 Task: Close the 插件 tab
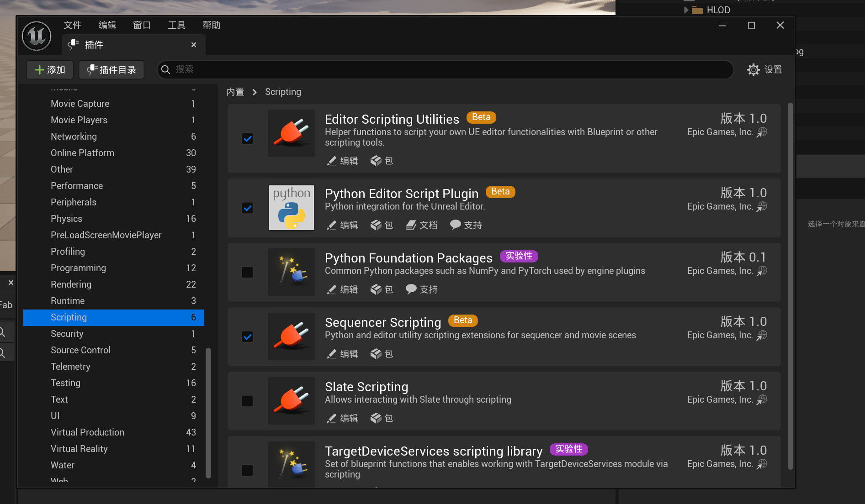[x=194, y=45]
